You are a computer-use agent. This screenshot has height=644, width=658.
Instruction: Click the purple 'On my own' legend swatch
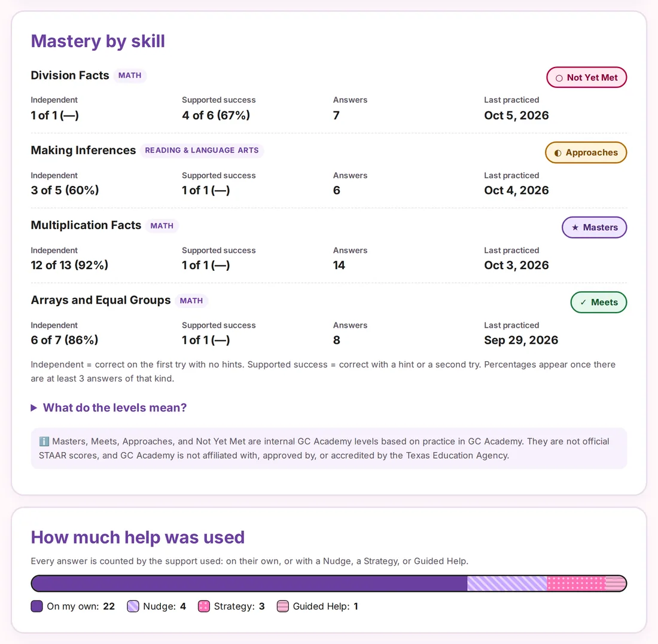(37, 606)
